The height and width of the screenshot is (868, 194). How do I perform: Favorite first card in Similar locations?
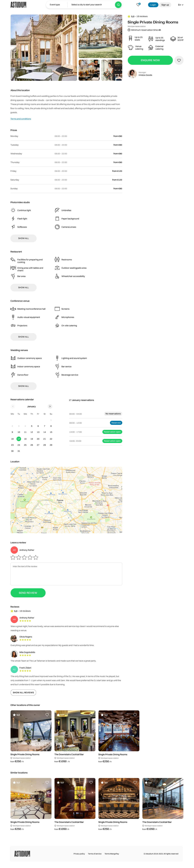point(47,782)
